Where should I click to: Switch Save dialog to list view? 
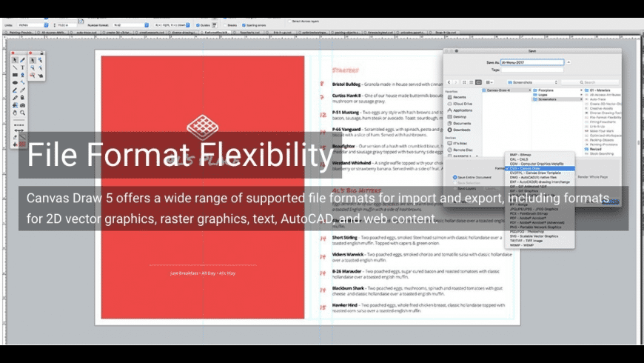pos(471,82)
